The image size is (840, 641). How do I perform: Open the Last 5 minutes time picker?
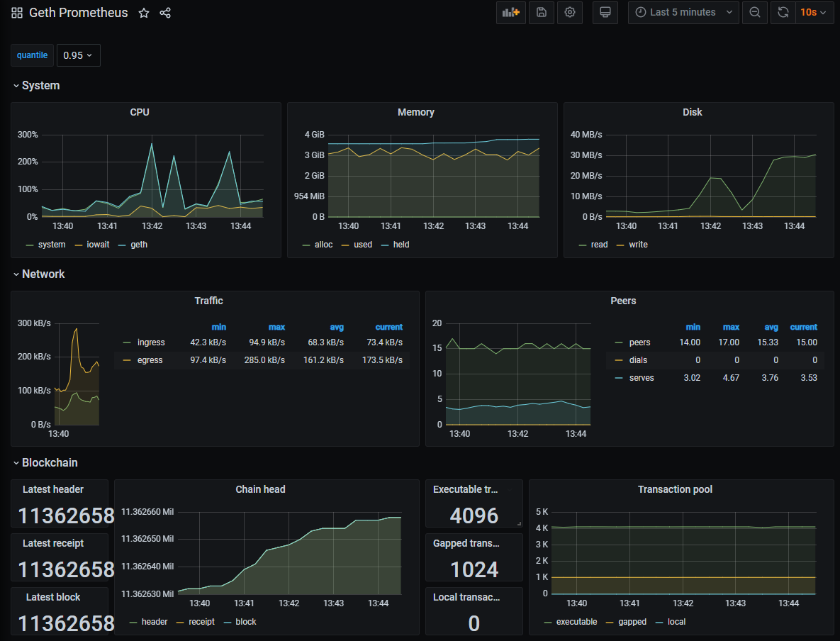click(683, 13)
